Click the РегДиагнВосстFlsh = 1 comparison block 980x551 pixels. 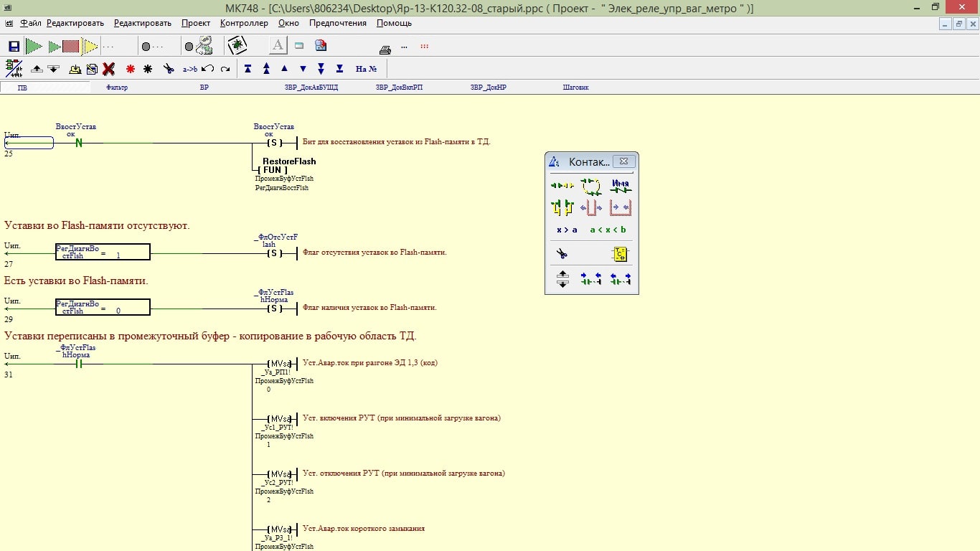coord(103,252)
